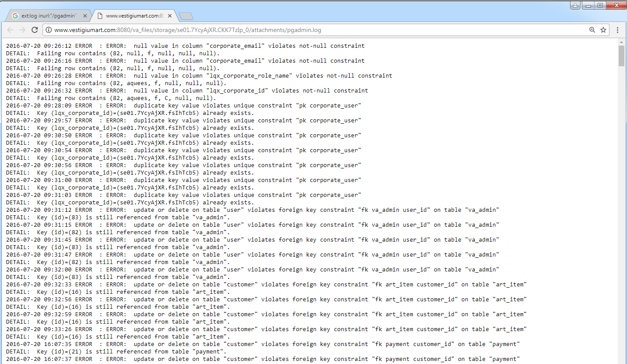Focus the address bar with vestigiumart URL

click(x=320, y=30)
